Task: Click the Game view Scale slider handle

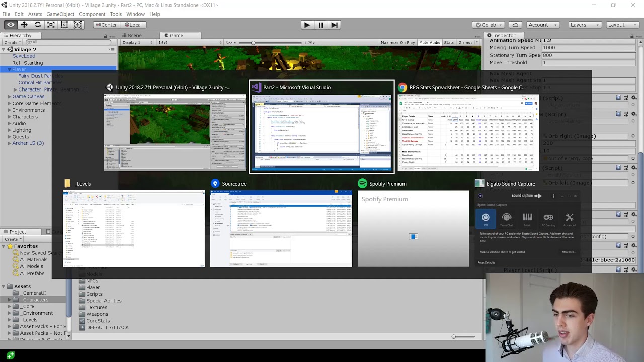Action: pyautogui.click(x=253, y=43)
